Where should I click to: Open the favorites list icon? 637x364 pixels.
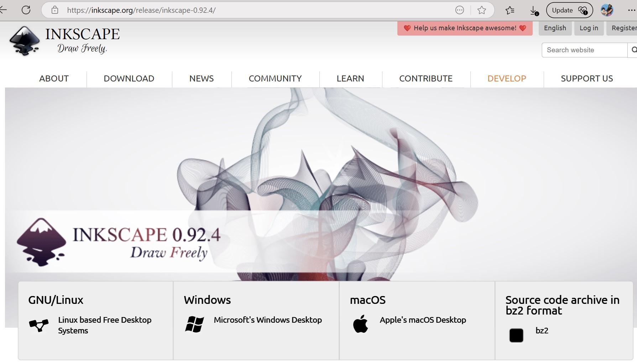(x=510, y=10)
